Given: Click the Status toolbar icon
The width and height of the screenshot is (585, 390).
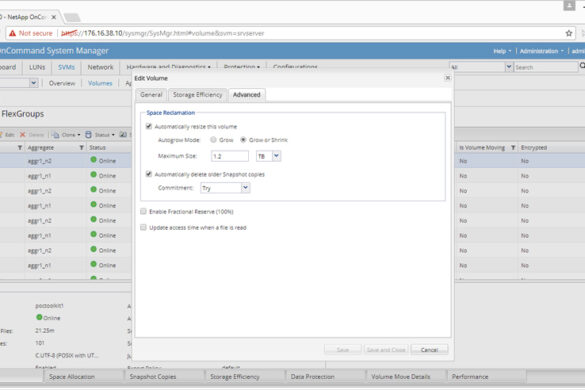Looking at the screenshot, I should click(88, 135).
